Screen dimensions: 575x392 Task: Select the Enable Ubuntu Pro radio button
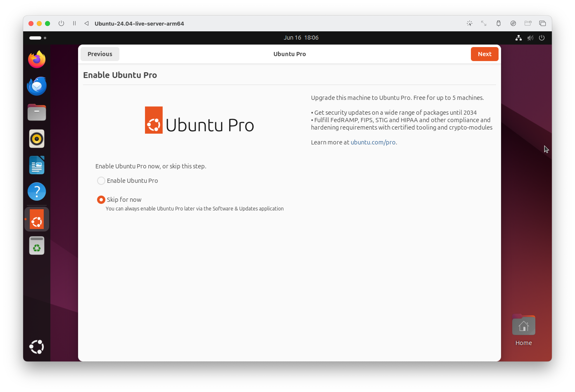pos(101,181)
